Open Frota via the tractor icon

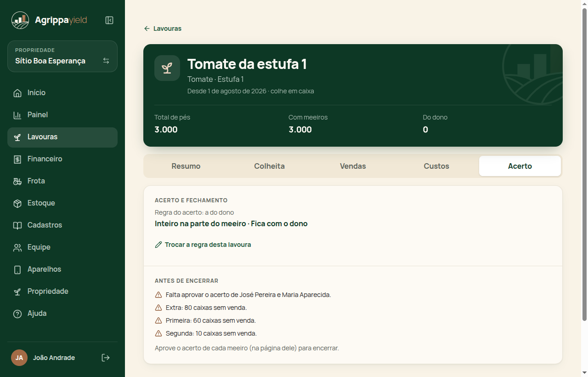(x=17, y=181)
